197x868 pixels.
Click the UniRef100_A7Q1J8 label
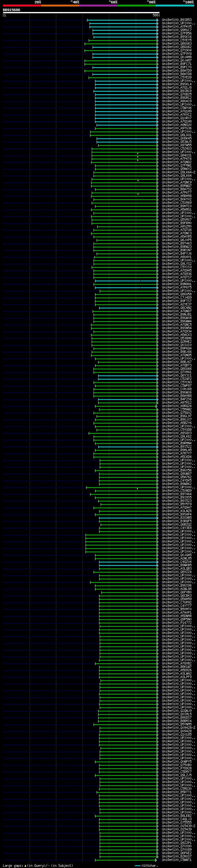tap(177, 88)
